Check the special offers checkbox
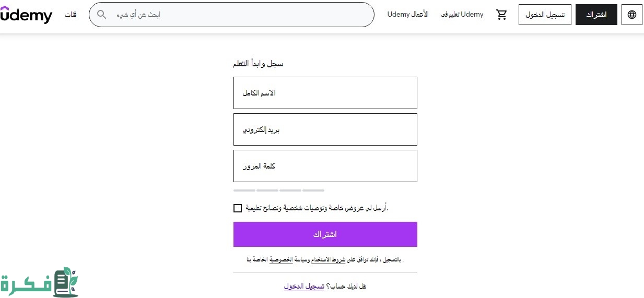 pos(238,208)
